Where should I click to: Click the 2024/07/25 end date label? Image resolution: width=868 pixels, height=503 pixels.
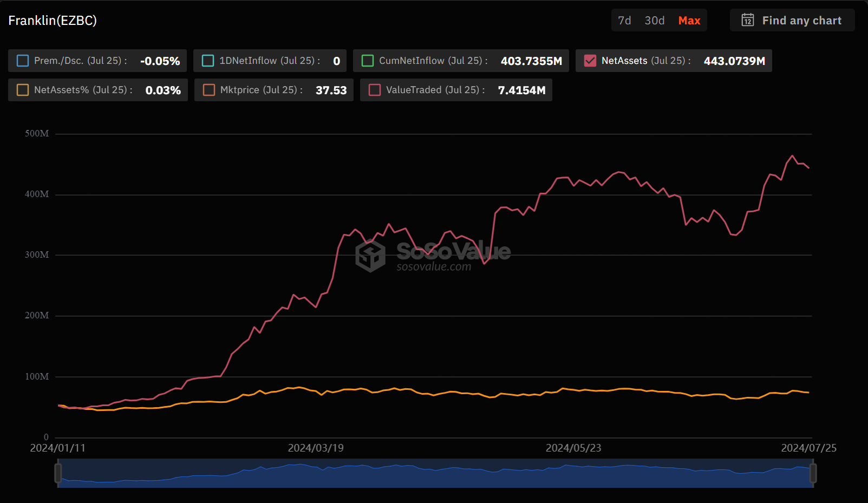point(808,448)
